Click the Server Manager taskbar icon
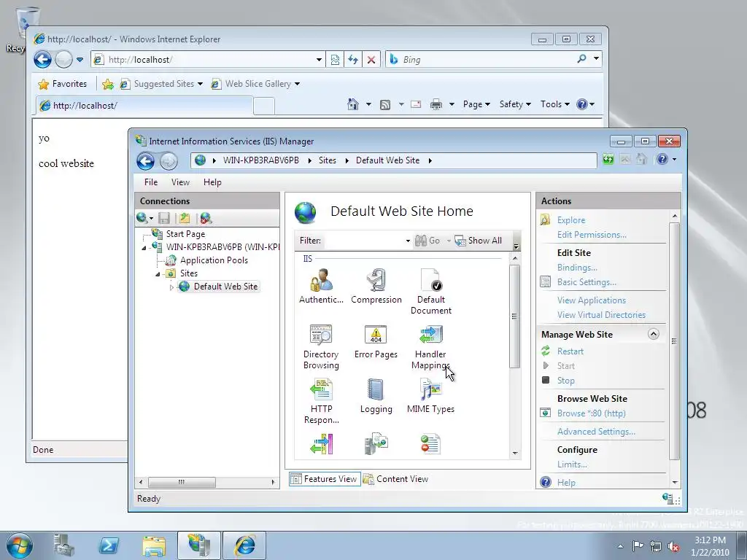Image resolution: width=747 pixels, height=560 pixels. click(x=63, y=545)
